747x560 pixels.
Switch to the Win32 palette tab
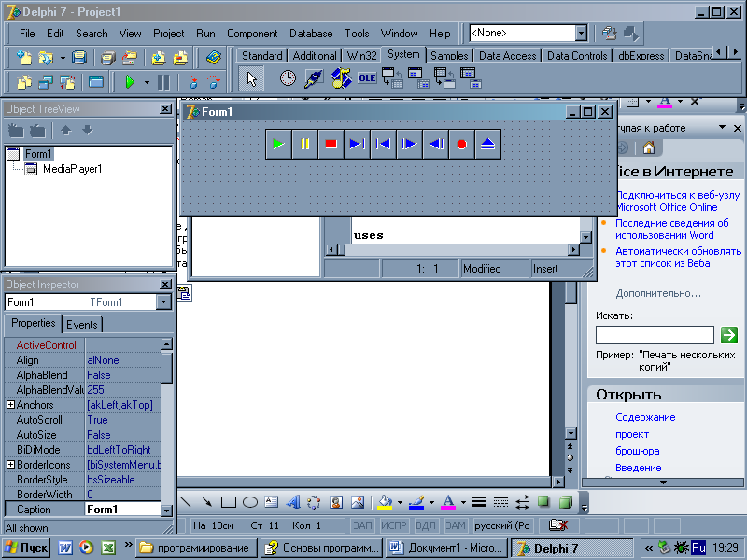[361, 56]
